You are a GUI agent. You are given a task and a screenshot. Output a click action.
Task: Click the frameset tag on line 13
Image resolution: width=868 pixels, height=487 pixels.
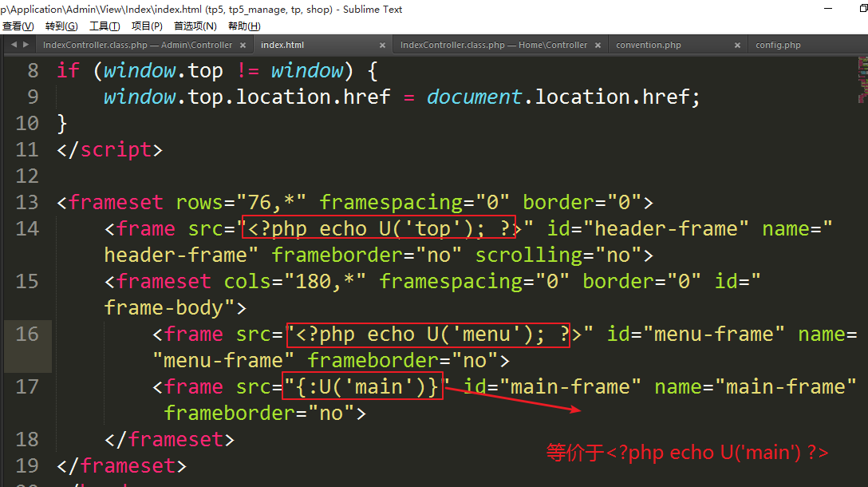point(116,202)
